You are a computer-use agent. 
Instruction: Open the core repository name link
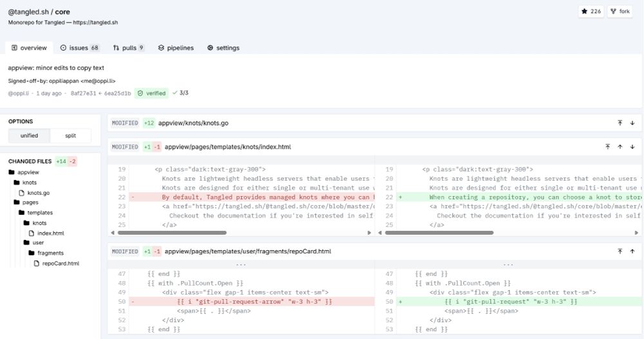(62, 12)
